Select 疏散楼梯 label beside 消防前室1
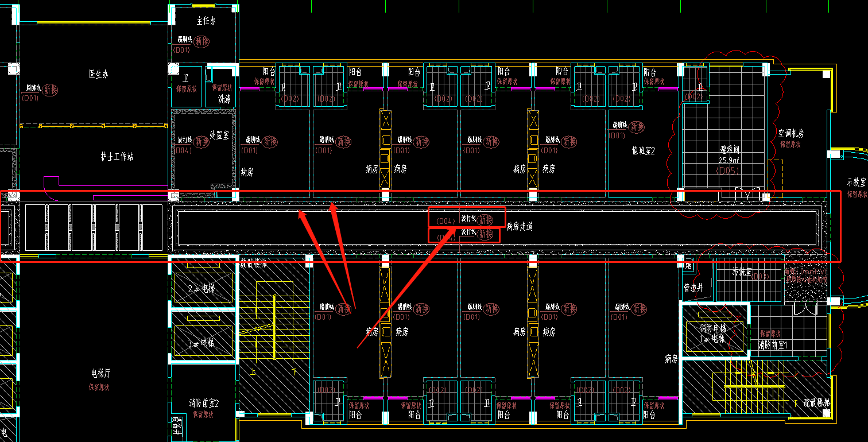The image size is (868, 442). (817, 404)
